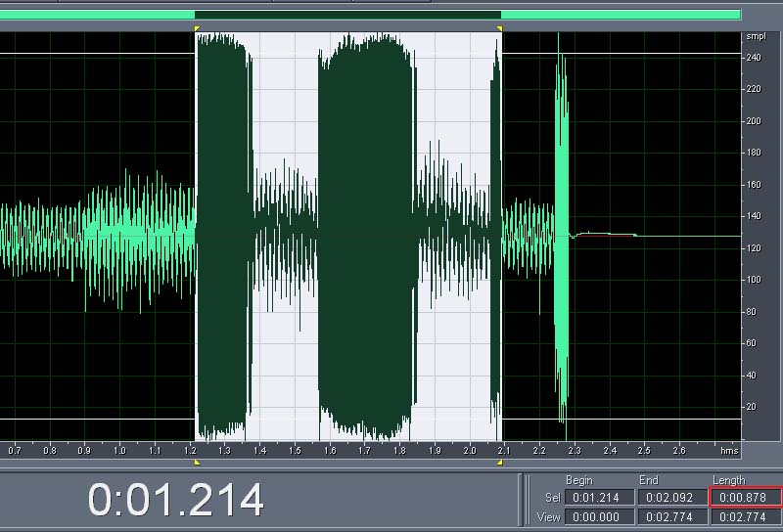This screenshot has width=783, height=532.
Task: Click the bottom-left yellow selection marker
Action: [x=198, y=462]
